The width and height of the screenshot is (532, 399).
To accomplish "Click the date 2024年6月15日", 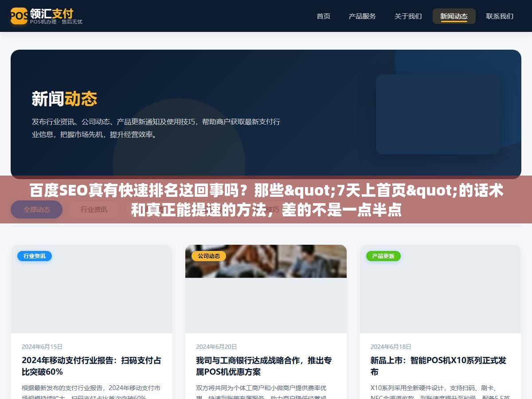I will click(42, 347).
